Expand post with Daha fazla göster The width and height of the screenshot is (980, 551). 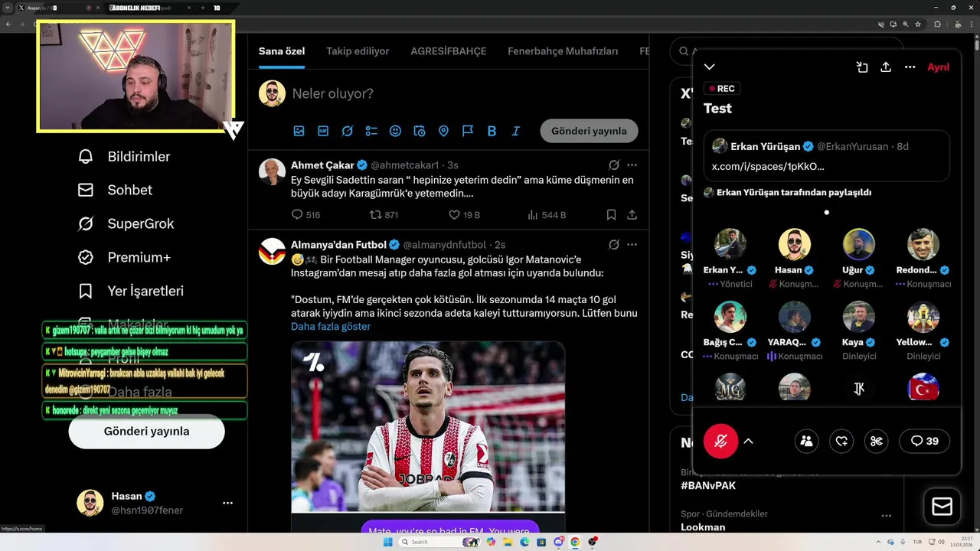pos(331,326)
